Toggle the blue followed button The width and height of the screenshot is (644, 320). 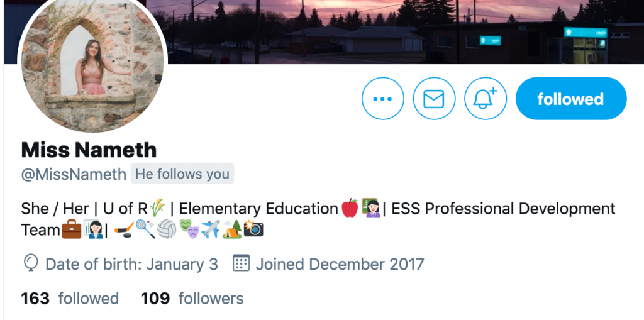tap(571, 99)
